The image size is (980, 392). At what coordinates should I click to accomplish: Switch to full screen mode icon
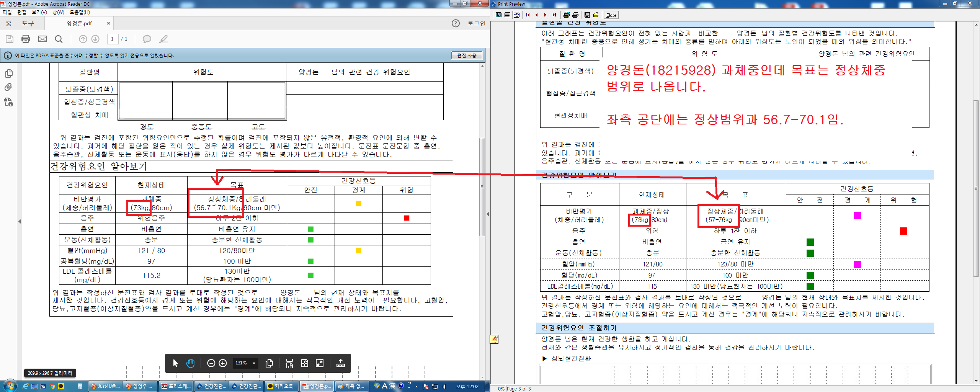pyautogui.click(x=320, y=363)
